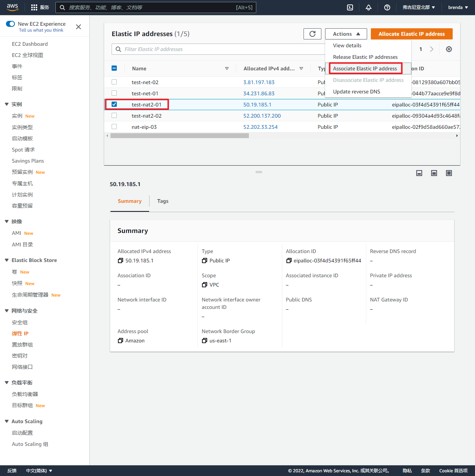Viewport: 475px width, 476px height.
Task: Choose View details from Actions menu
Action: click(347, 45)
